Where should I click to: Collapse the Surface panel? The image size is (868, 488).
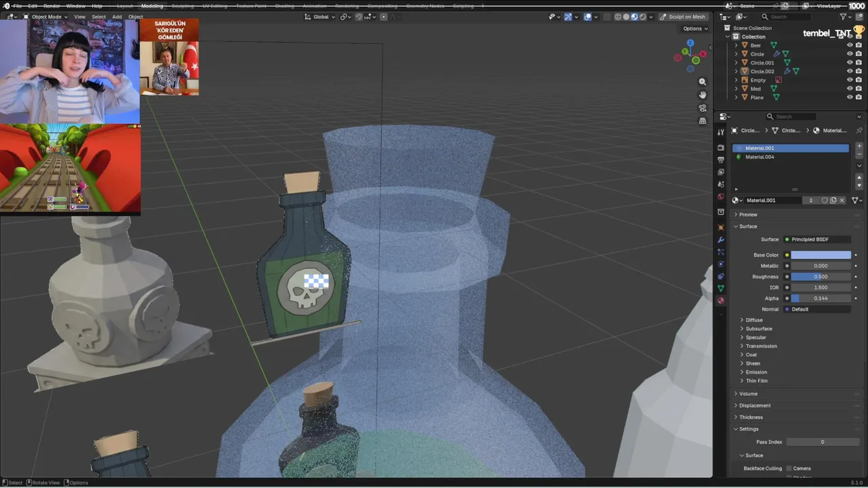[x=747, y=226]
